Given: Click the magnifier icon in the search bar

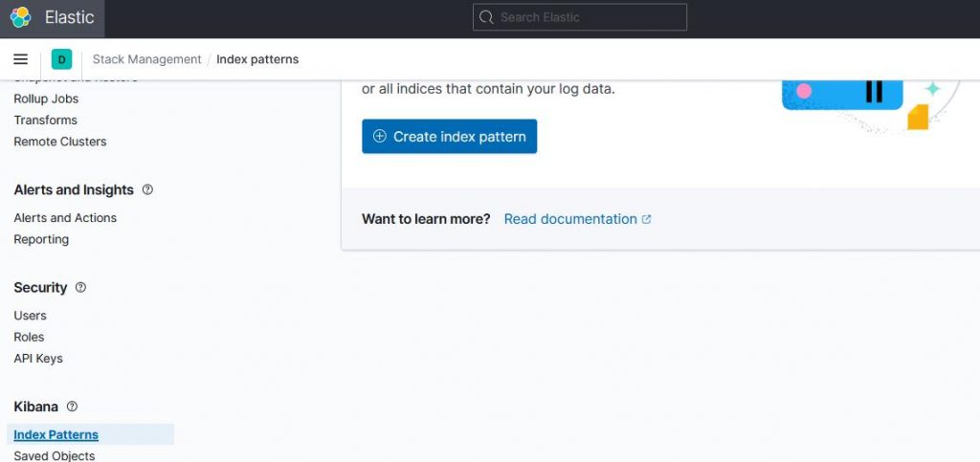Looking at the screenshot, I should (486, 17).
